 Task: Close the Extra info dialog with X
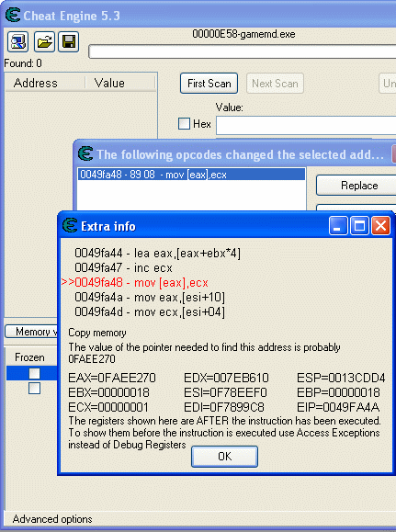380,226
